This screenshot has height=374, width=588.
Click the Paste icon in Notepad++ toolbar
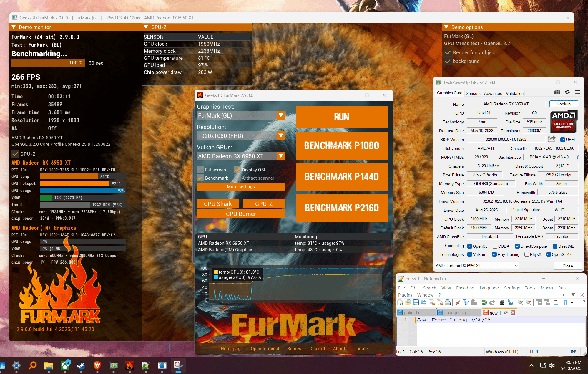pos(474,302)
